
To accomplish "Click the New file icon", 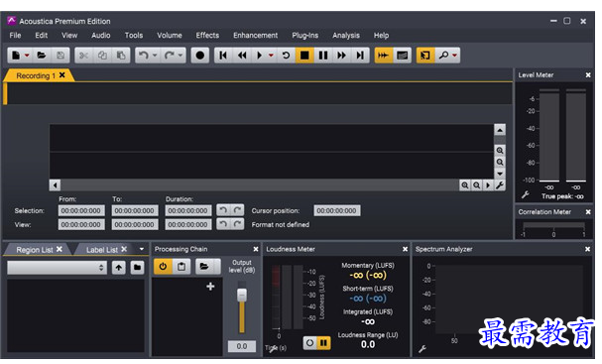I will [x=16, y=56].
